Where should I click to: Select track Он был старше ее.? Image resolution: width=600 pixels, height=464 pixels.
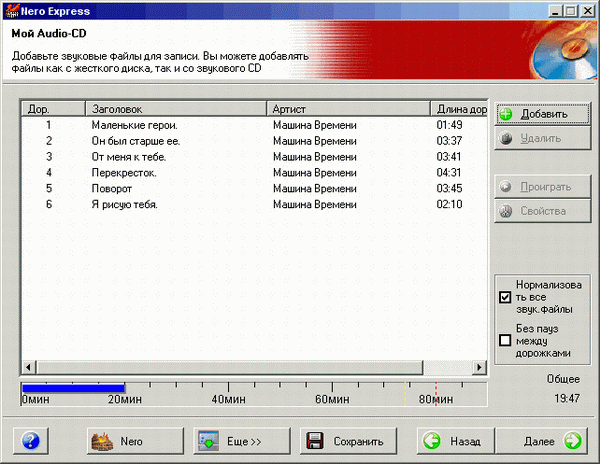tap(135, 141)
